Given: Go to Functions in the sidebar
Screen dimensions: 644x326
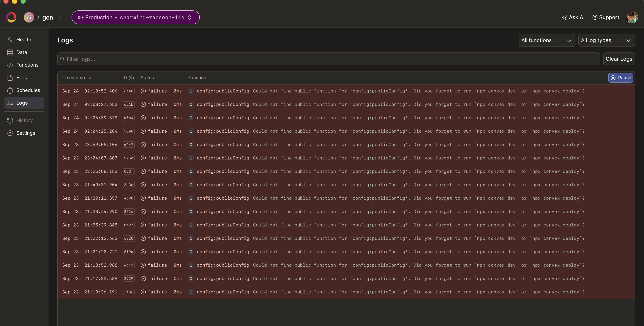Looking at the screenshot, I should 24,65.
